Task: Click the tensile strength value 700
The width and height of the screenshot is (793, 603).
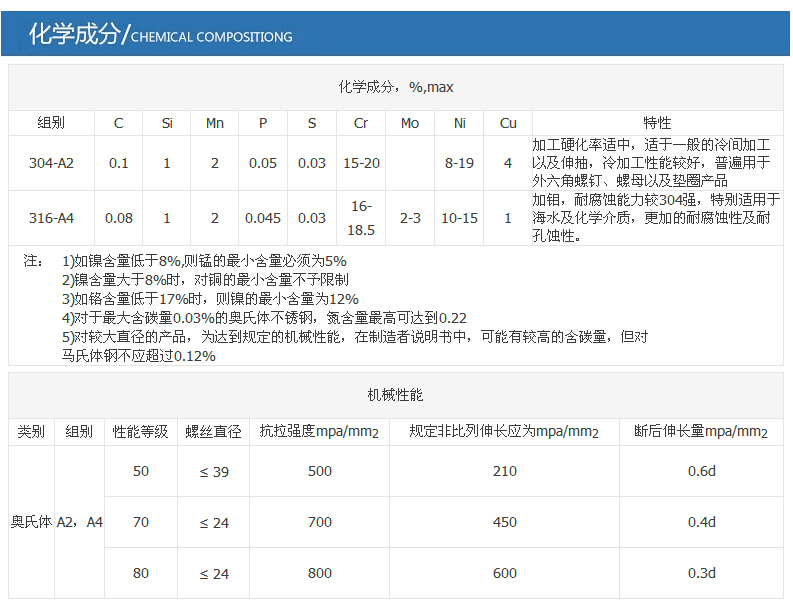Action: click(320, 522)
